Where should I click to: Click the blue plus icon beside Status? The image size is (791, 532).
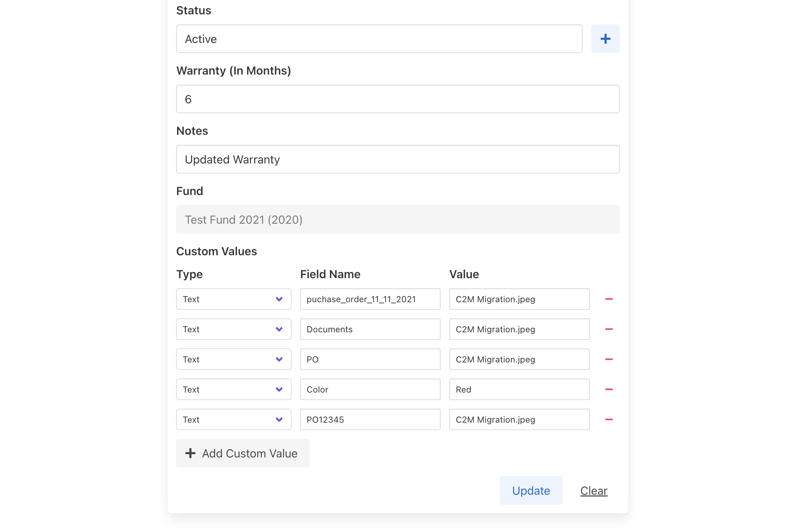tap(605, 39)
